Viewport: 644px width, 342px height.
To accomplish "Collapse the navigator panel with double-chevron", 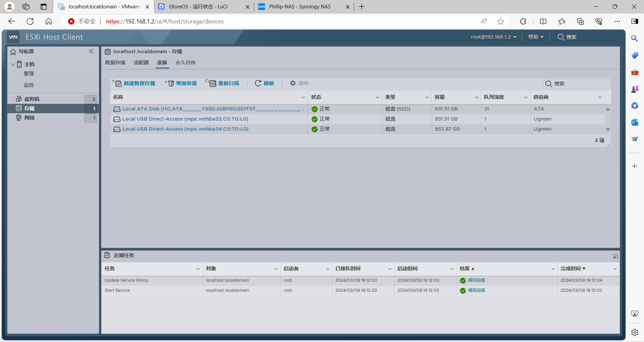I will pyautogui.click(x=91, y=51).
